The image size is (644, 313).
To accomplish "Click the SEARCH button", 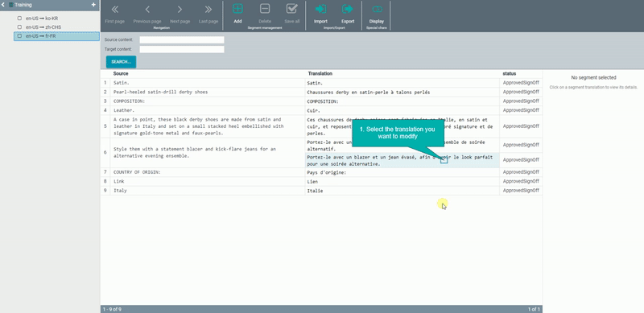I will (122, 62).
